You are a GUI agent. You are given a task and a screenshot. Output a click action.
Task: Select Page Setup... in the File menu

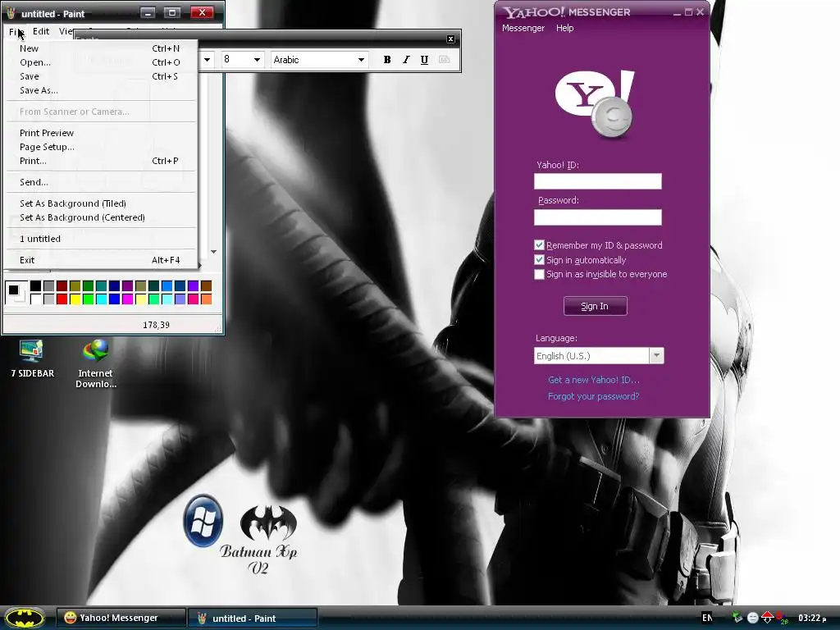tap(101, 147)
